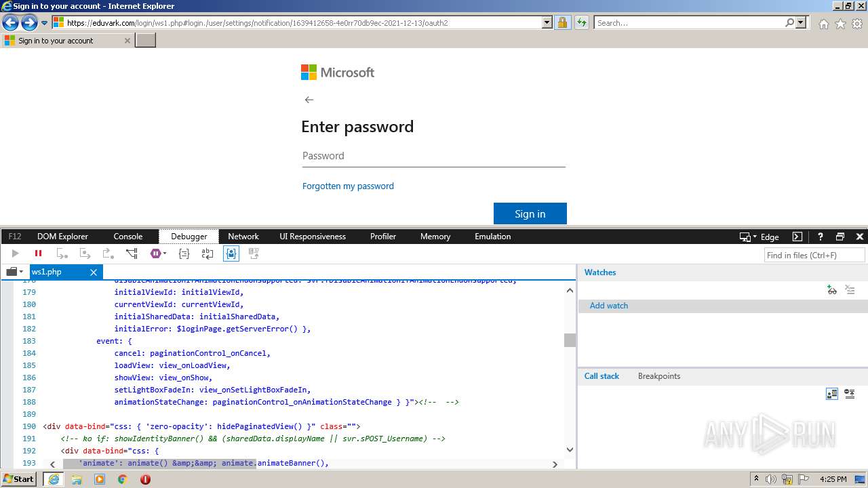The height and width of the screenshot is (488, 868).
Task: Click the source maps toolbar icon
Action: pyautogui.click(x=254, y=253)
